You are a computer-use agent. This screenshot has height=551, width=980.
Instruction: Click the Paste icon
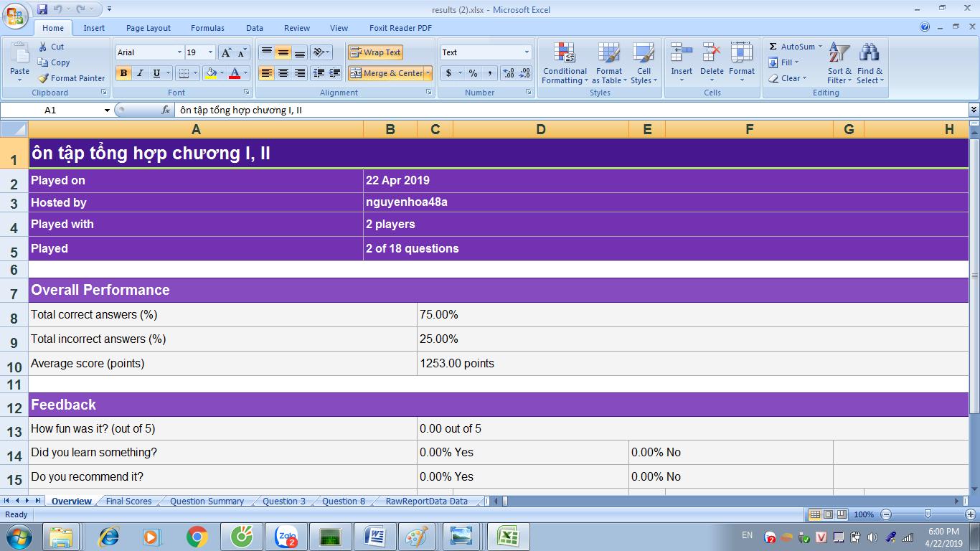pyautogui.click(x=19, y=53)
